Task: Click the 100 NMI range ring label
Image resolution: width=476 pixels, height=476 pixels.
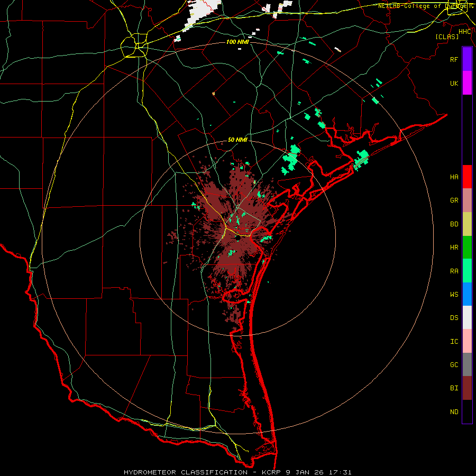Action: tap(237, 42)
